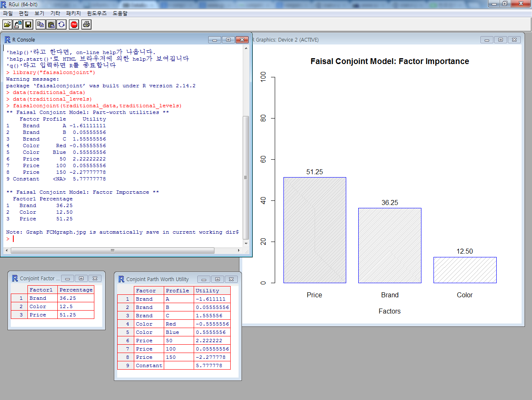Open the 보기 menu
The height and width of the screenshot is (400, 532).
point(39,13)
